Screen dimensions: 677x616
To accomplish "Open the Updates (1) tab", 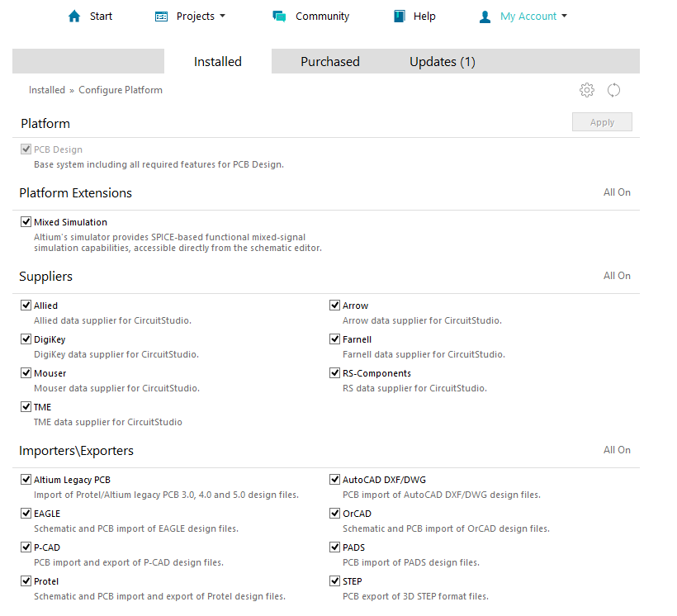I will click(443, 62).
